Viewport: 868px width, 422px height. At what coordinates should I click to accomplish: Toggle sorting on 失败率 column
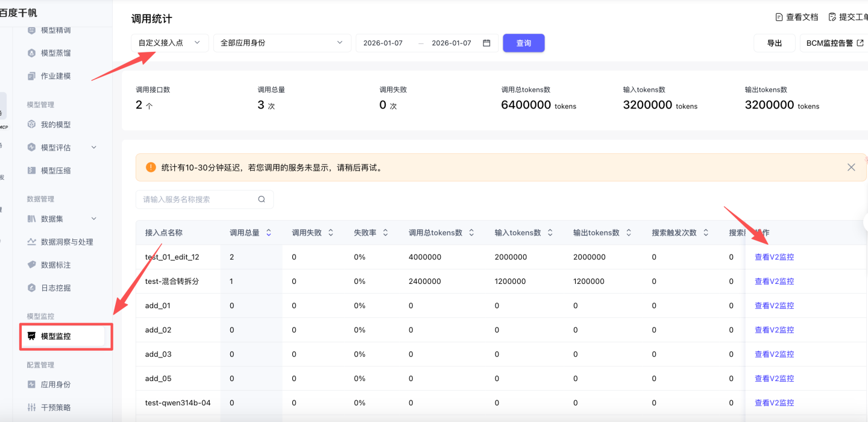386,233
